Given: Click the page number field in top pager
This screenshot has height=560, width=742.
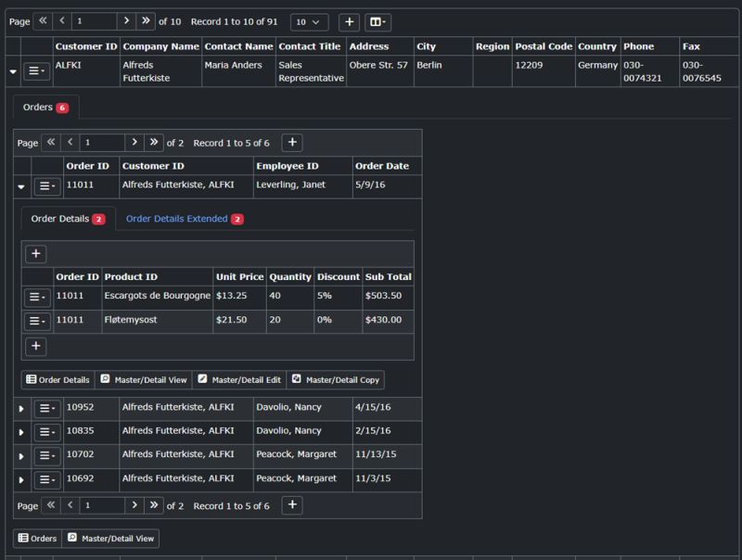Looking at the screenshot, I should [x=94, y=20].
